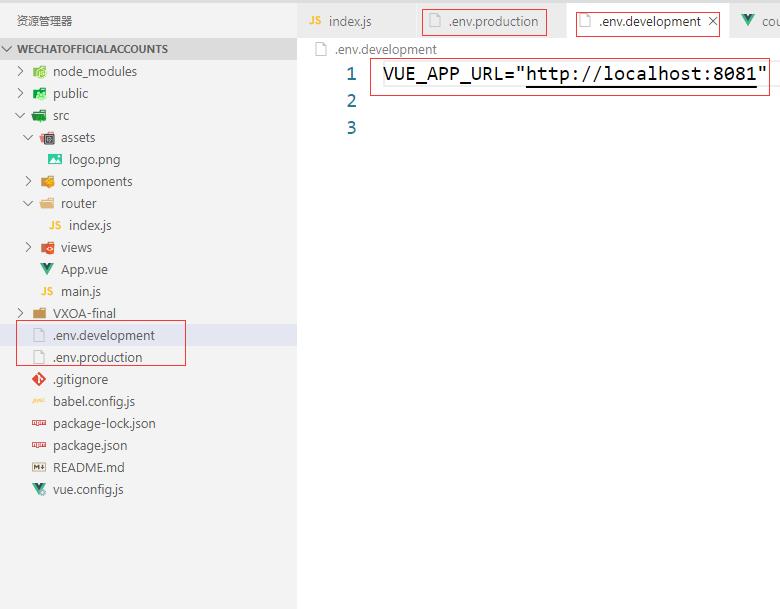Click the Vue icon beside App.vue
Screen dimensions: 780x609
pyautogui.click(x=47, y=270)
